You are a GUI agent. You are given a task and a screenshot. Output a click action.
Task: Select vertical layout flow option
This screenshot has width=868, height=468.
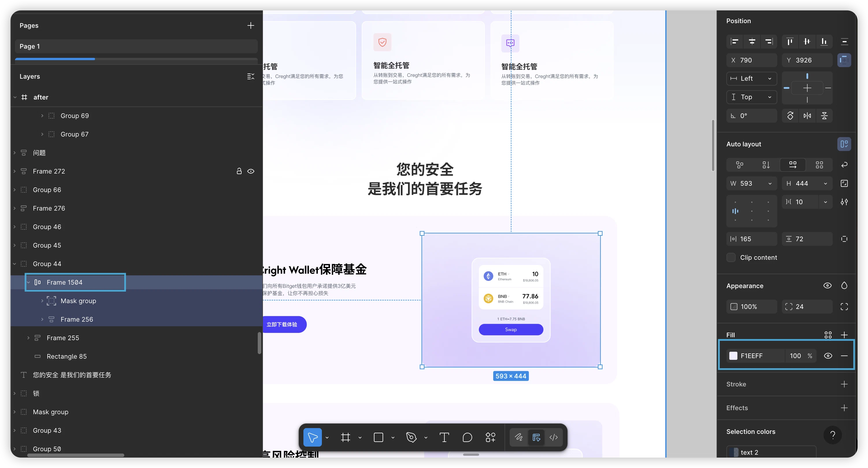click(x=766, y=165)
